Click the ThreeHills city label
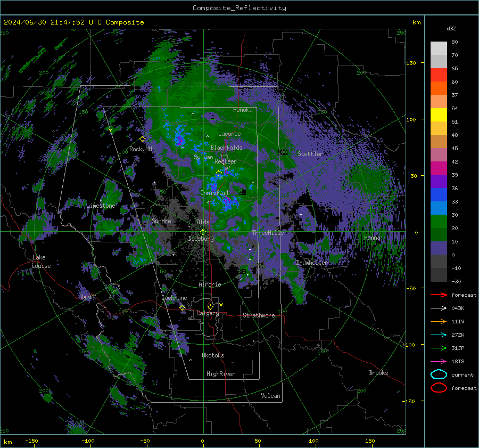 tap(268, 233)
